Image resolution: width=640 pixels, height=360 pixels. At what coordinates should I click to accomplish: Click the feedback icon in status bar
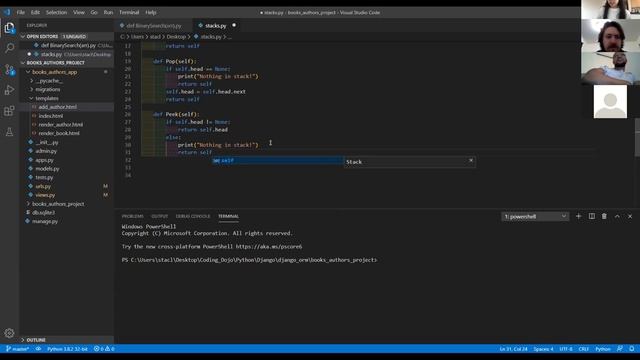coord(620,349)
